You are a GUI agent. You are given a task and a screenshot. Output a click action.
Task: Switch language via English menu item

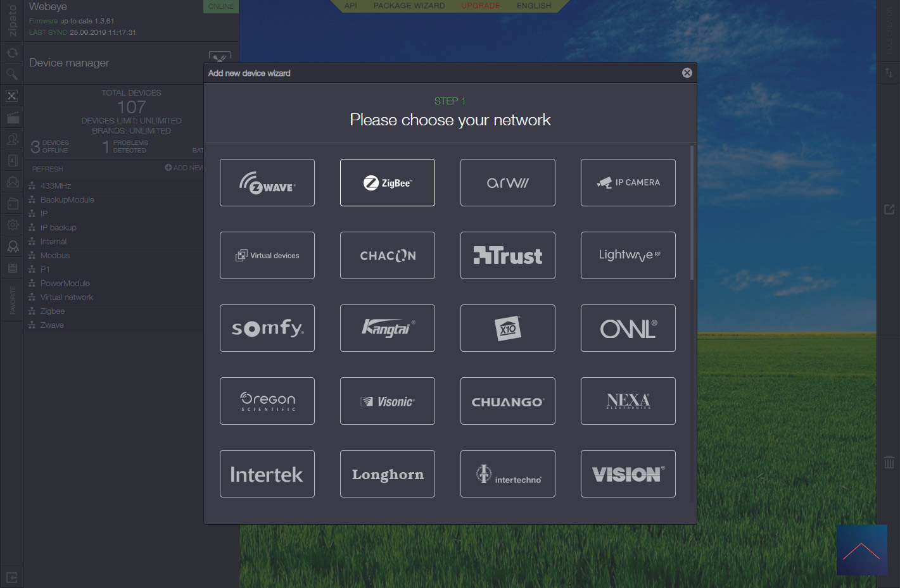point(534,6)
